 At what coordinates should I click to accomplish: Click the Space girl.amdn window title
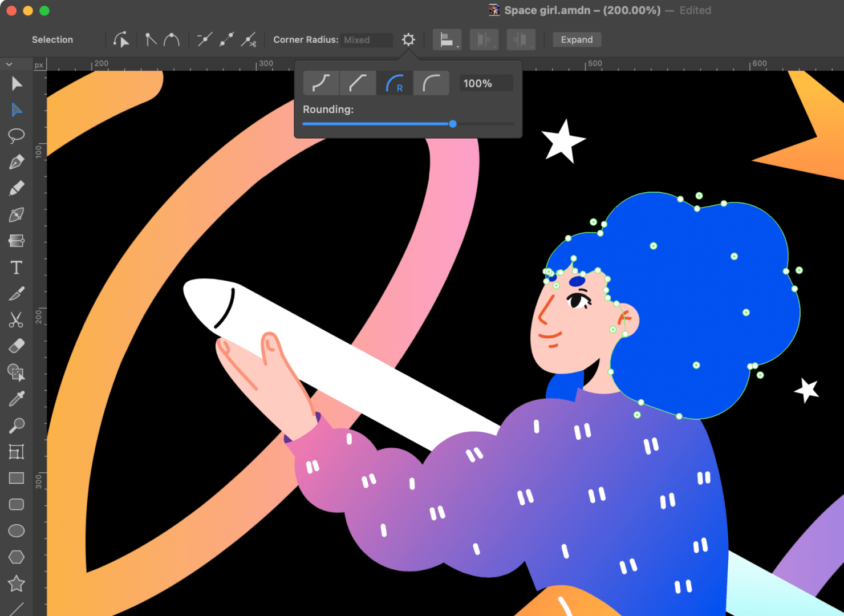(x=582, y=10)
